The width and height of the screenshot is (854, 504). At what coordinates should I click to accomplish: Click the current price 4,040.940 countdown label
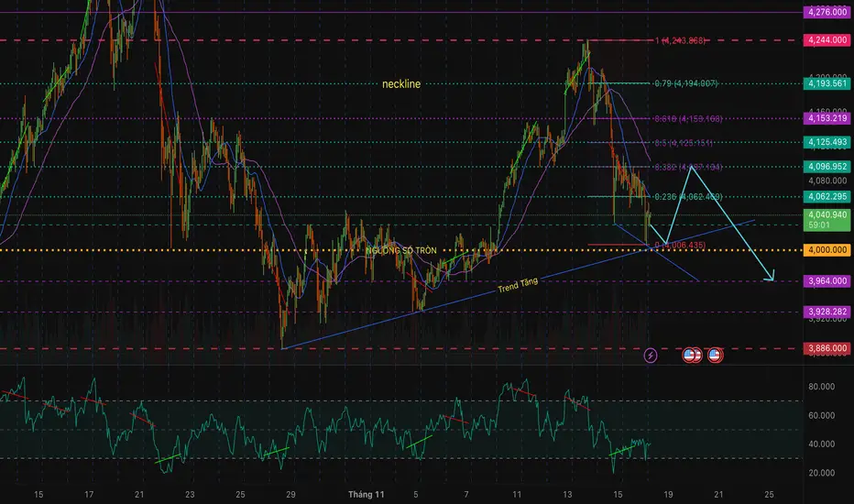coord(827,220)
